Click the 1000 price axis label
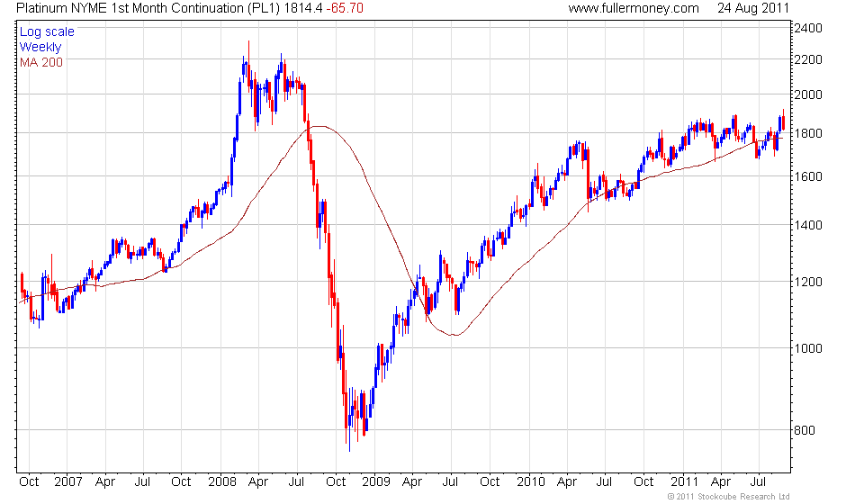Screen dimensions: 864x504 [x=808, y=348]
